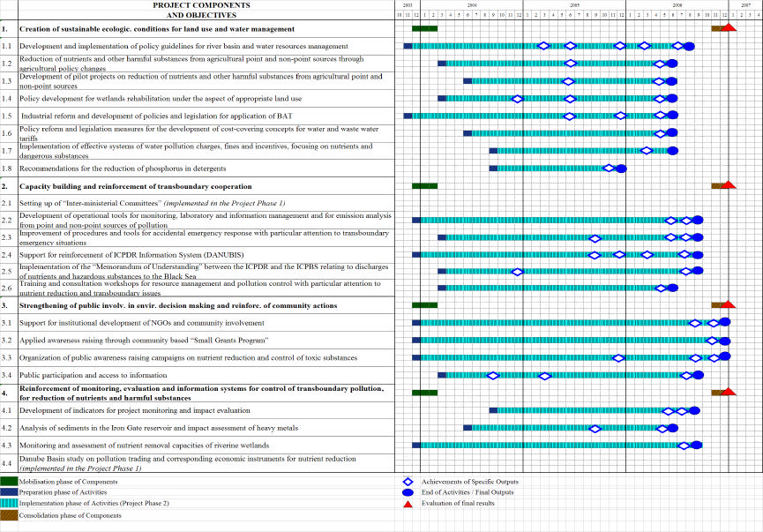Screen dimensions: 763x532
Task: Click the blue end circle on row 3.1
Action: (x=724, y=323)
